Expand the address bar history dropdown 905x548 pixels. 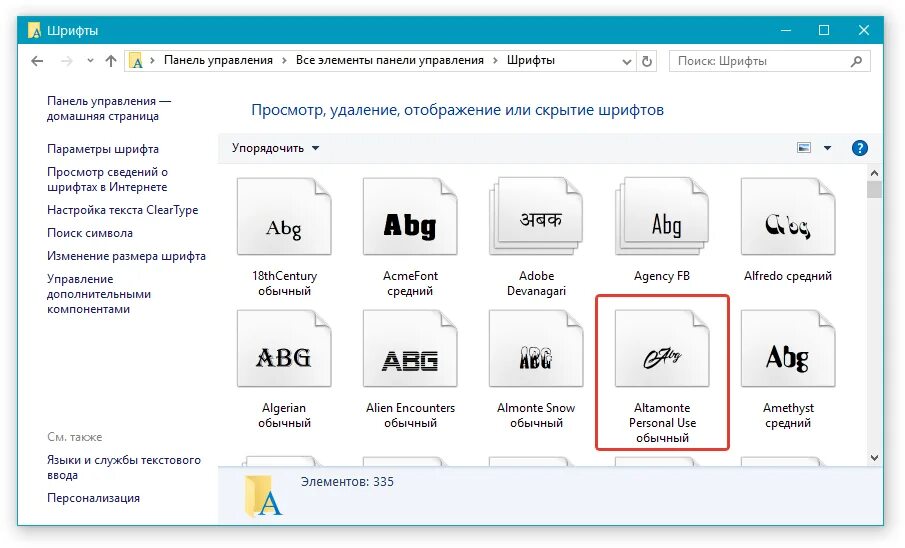coord(627,61)
